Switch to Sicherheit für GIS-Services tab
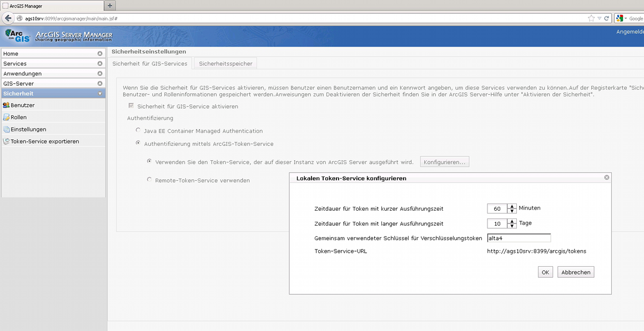Viewport: 644px width, 331px height. coord(150,64)
